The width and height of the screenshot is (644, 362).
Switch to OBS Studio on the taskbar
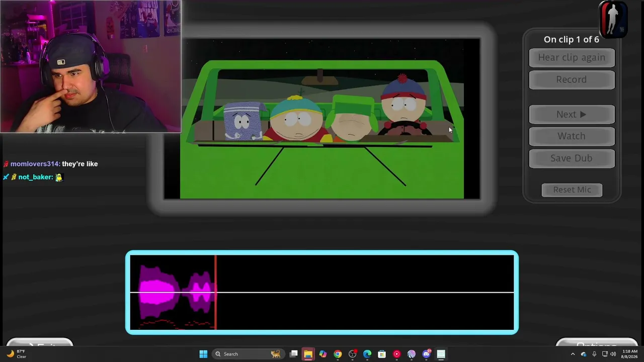[x=352, y=354]
